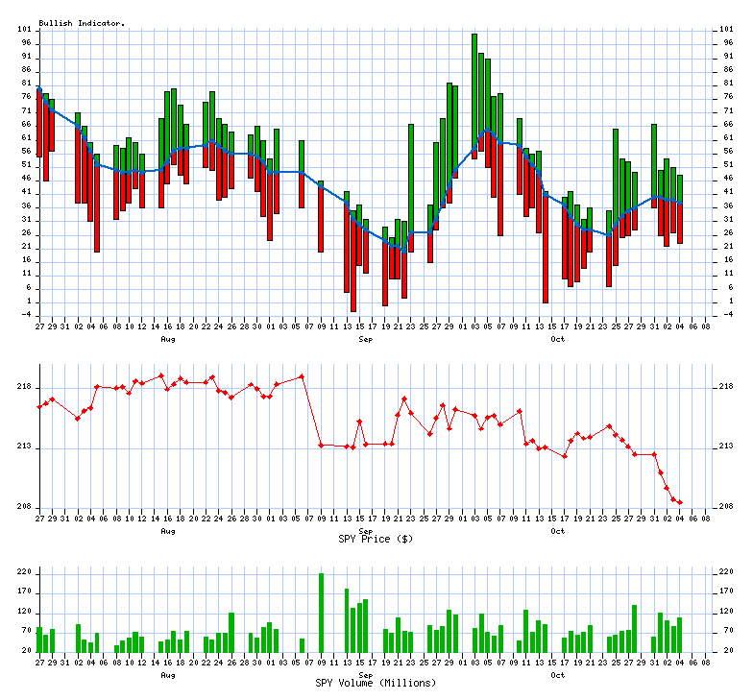The height and width of the screenshot is (700, 753).
Task: Click the tallest bar in the volume chart
Action: (x=321, y=613)
